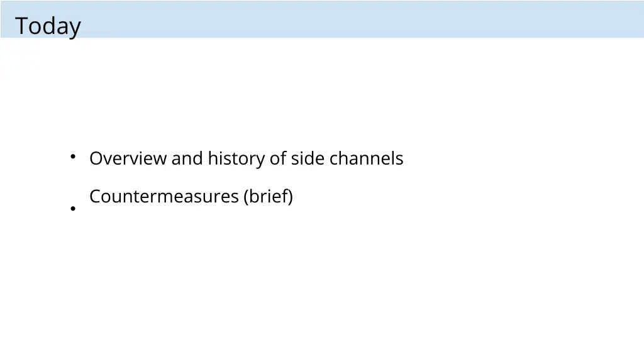Screen dimensions: 644x362
Task: Click the capital "C" of Countermeasures
Action: click(x=96, y=197)
